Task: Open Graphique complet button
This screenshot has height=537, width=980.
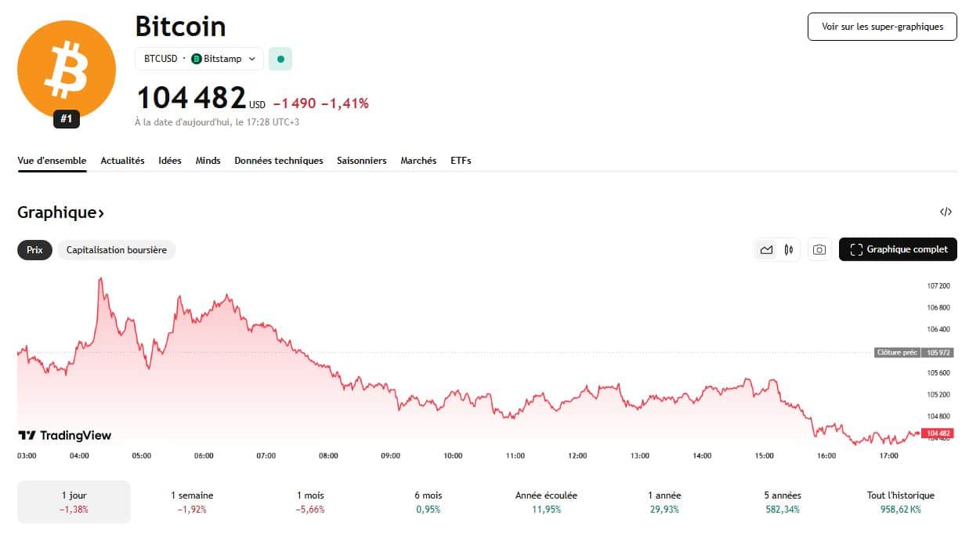Action: 898,249
